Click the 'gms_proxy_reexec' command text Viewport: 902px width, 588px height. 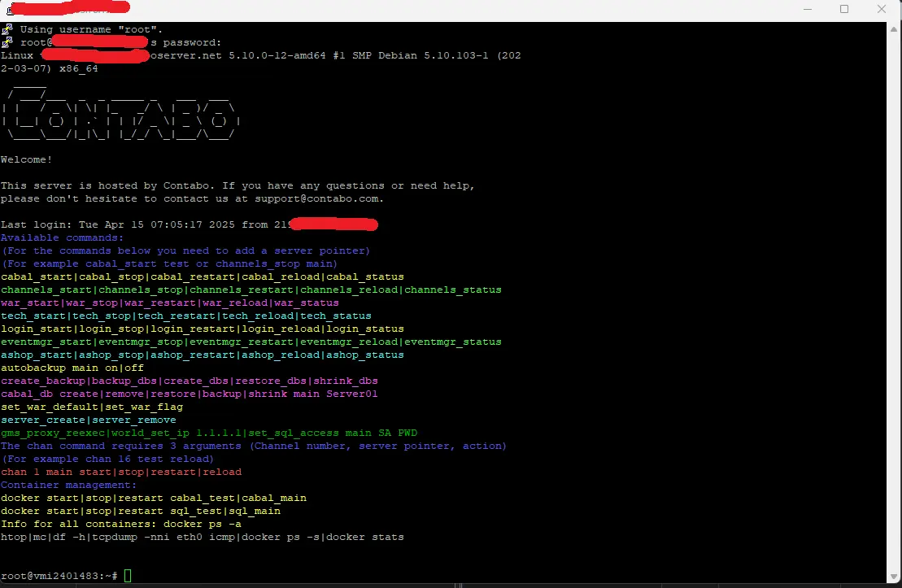point(53,433)
